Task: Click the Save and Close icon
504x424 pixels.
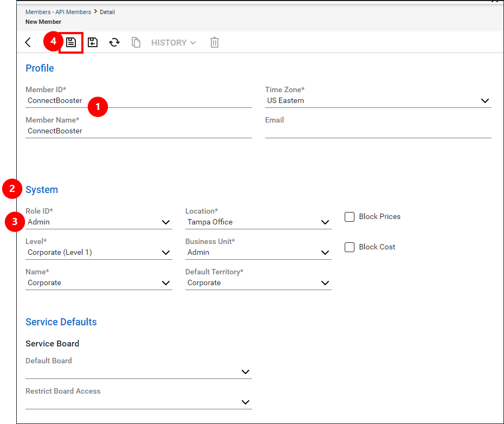Action: tap(93, 42)
